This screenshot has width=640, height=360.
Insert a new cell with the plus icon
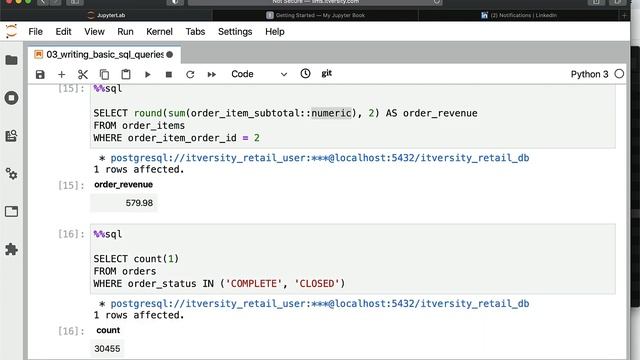[62, 74]
